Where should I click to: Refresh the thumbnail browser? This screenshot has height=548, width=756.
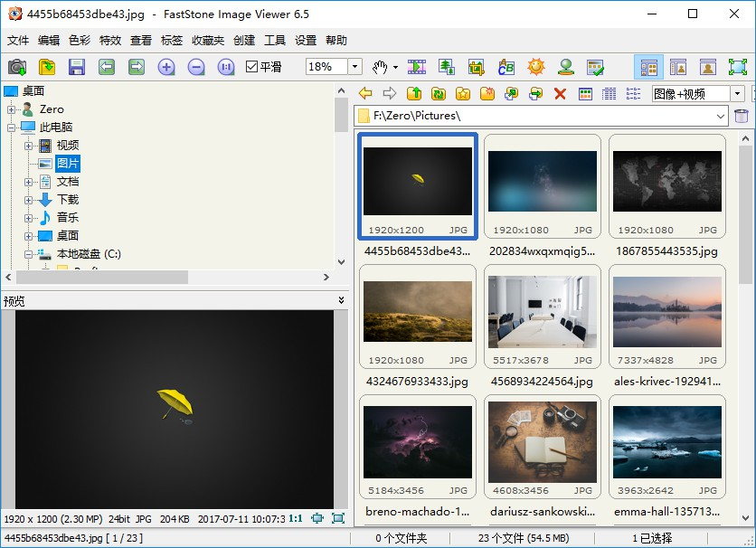pyautogui.click(x=439, y=93)
